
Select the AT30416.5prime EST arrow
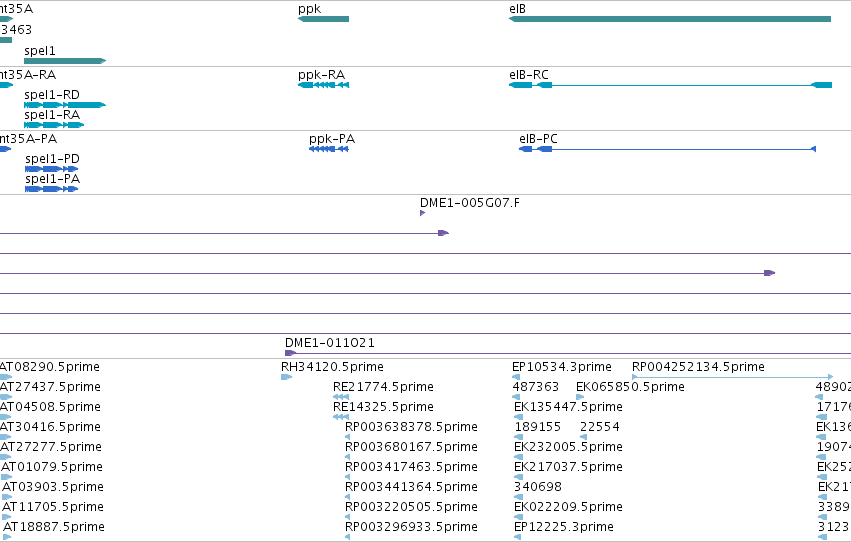coord(5,437)
